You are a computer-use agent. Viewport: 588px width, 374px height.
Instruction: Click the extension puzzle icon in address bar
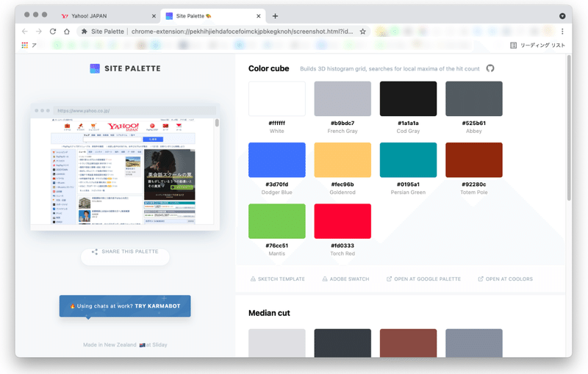pyautogui.click(x=85, y=32)
